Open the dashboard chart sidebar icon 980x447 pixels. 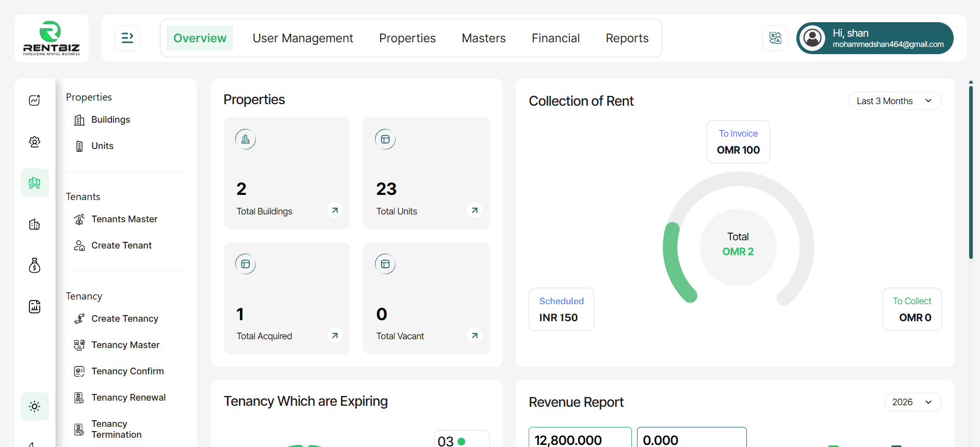35,101
